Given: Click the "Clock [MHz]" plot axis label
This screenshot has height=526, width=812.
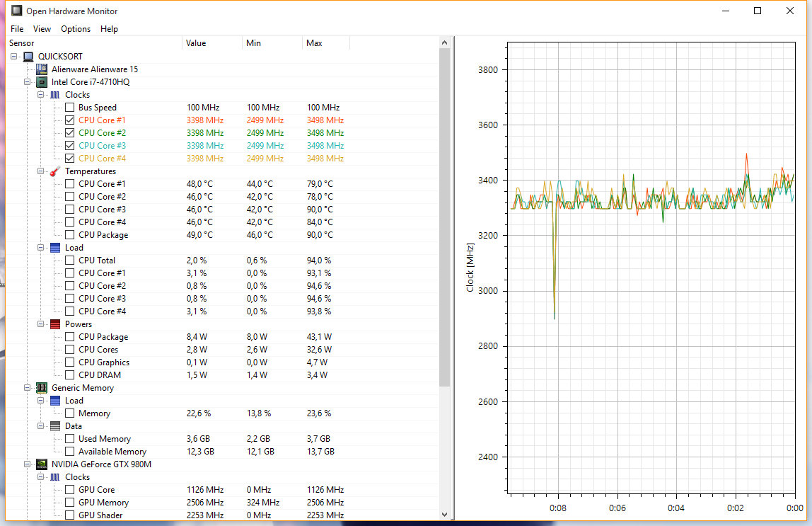Looking at the screenshot, I should (x=470, y=268).
